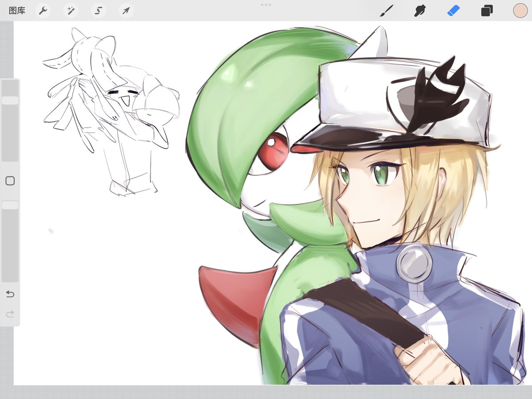Undo the last stroke

(x=10, y=294)
